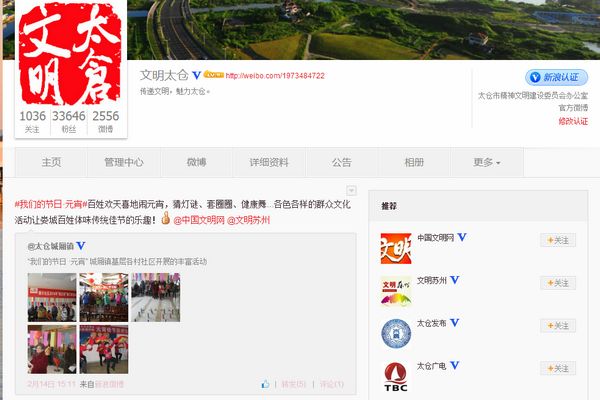Click the V badge next to @太仓城厢镇
The width and height of the screenshot is (600, 400).
point(80,245)
